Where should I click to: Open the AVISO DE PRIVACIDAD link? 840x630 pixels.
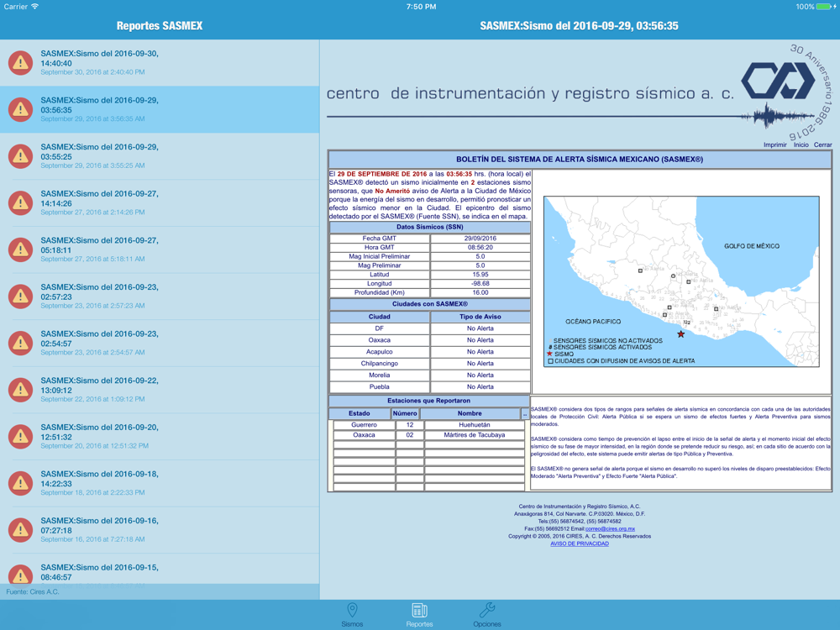point(580,543)
